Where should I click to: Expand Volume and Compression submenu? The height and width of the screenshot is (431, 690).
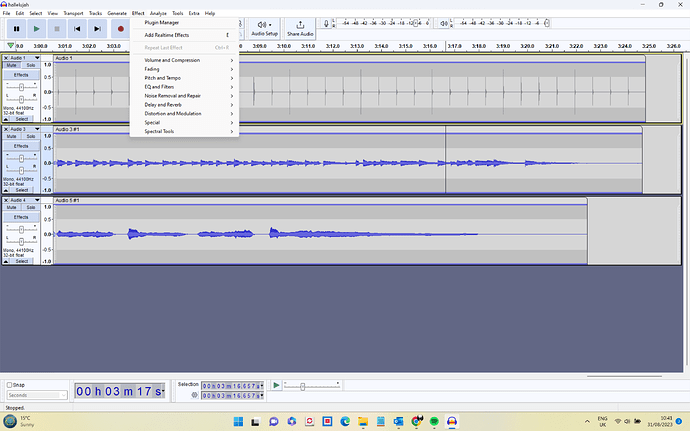click(184, 60)
